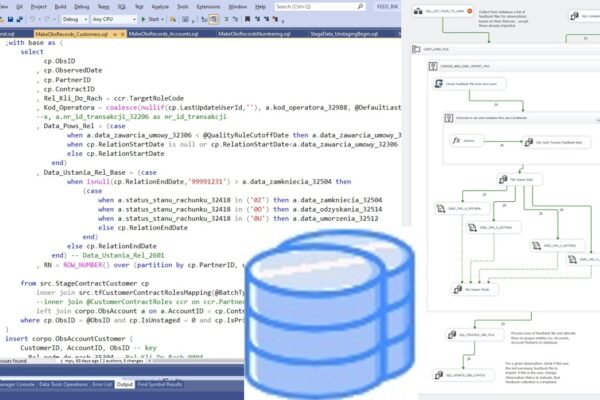Click the green Start button

150,19
